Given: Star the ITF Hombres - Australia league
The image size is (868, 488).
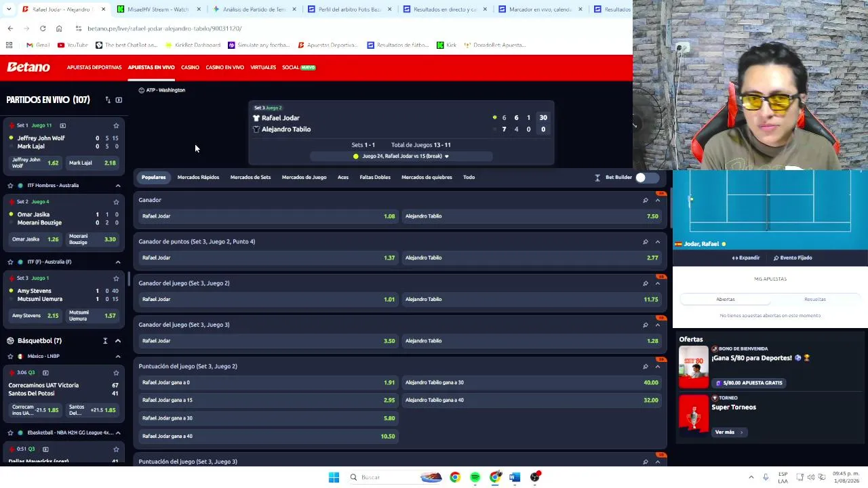Looking at the screenshot, I should [10, 185].
